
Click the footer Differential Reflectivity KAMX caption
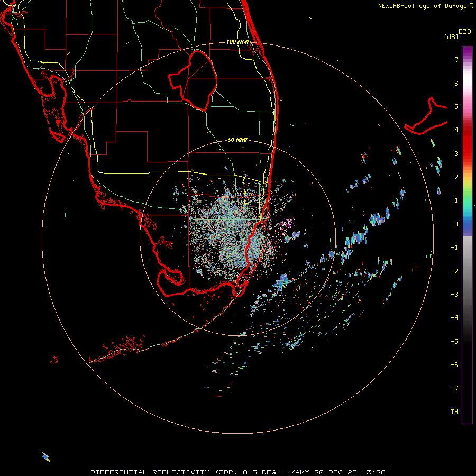237,472
